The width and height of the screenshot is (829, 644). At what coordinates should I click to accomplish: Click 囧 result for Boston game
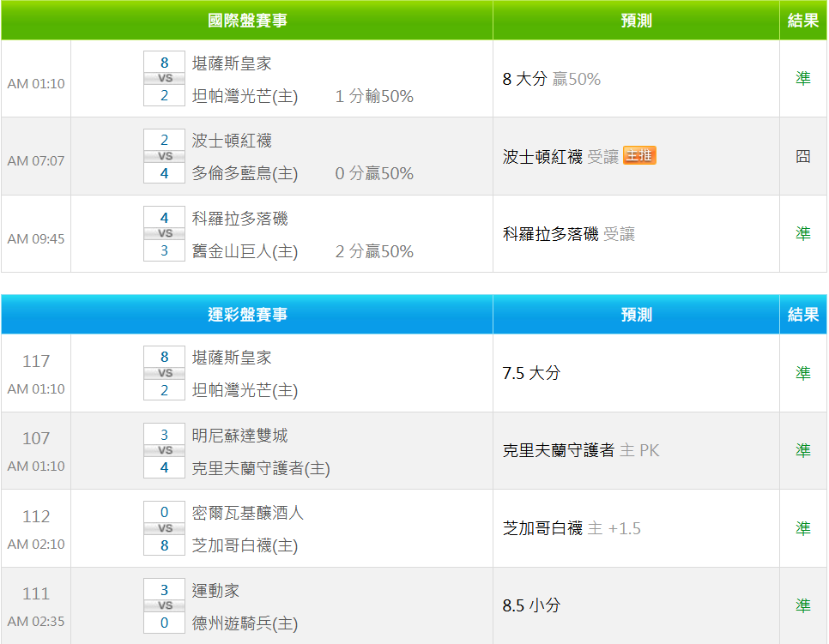point(803,156)
